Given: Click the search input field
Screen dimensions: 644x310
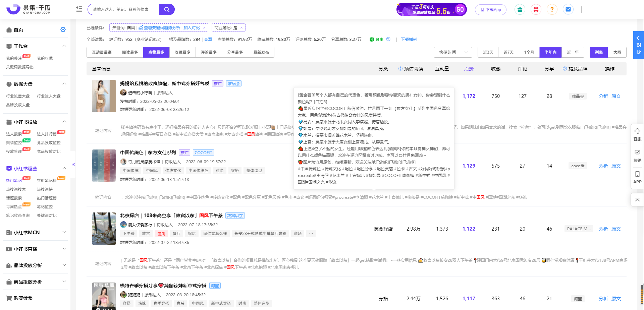Looking at the screenshot, I should pos(123,9).
